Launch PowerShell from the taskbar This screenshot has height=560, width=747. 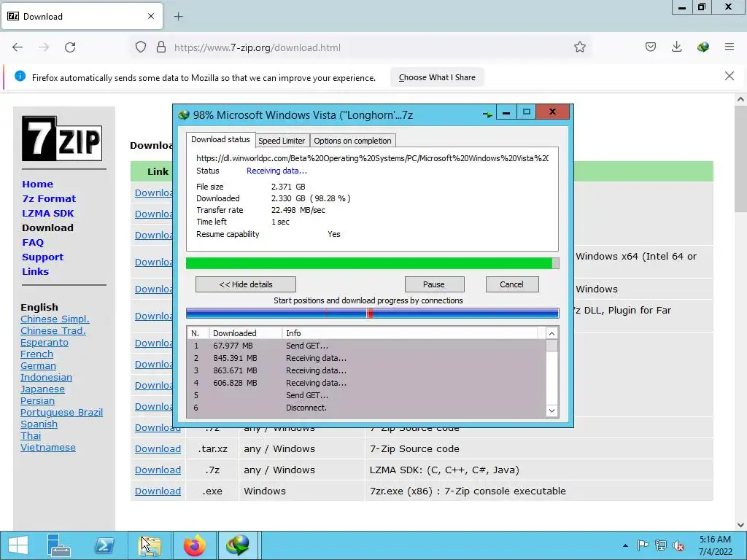[x=104, y=545]
